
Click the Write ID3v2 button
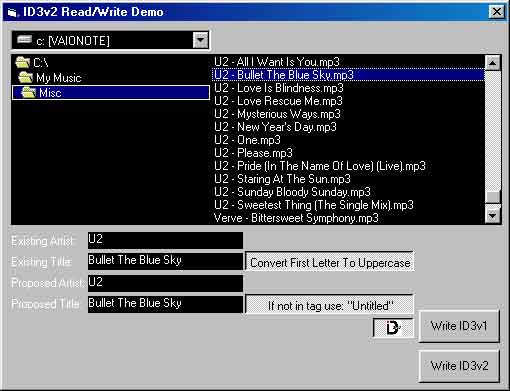(x=459, y=366)
